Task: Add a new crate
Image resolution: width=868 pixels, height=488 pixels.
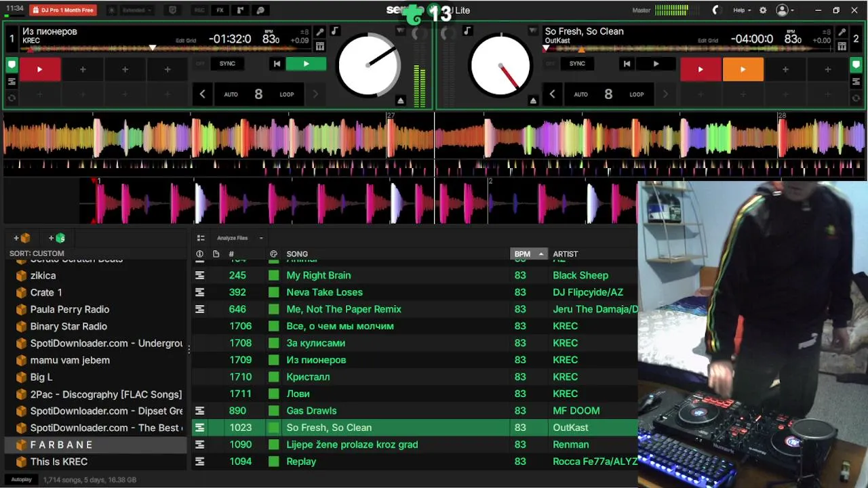Action: coord(22,238)
